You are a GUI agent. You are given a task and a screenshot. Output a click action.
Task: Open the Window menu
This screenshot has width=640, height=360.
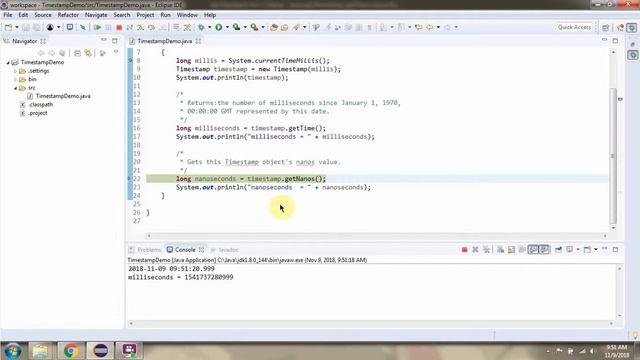pos(187,15)
